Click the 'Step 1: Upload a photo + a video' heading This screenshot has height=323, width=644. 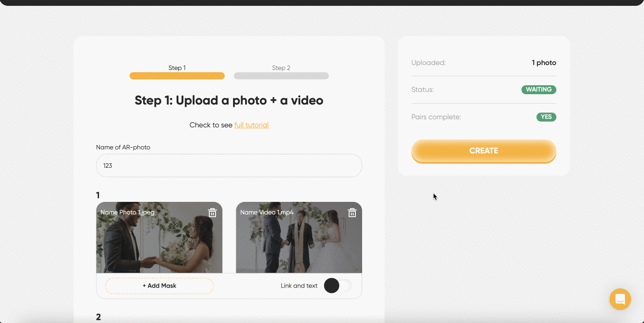coord(229,100)
